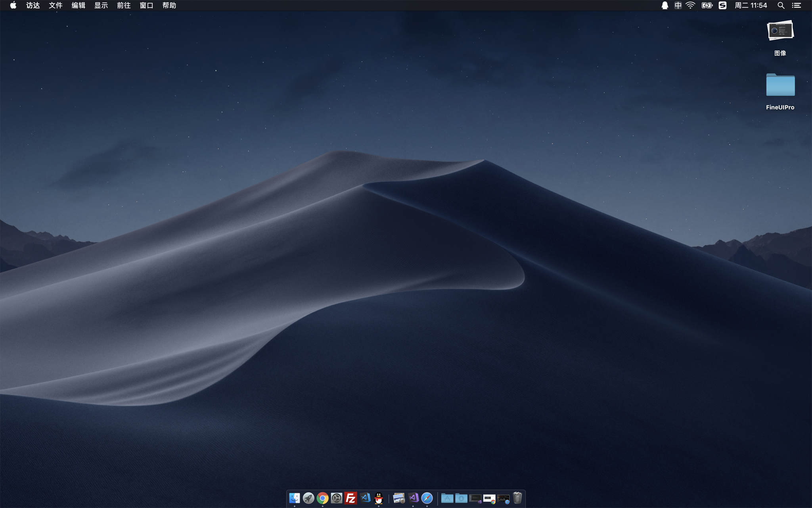Select the FineUIPro desktop folder

point(780,85)
